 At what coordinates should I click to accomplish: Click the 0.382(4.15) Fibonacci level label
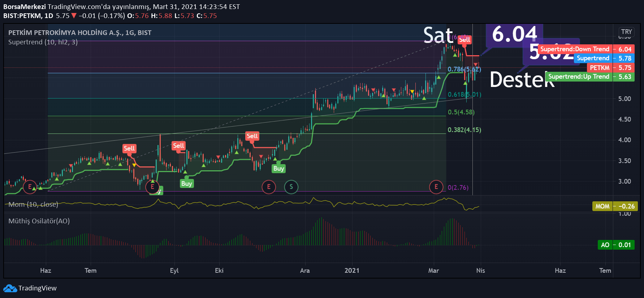pyautogui.click(x=464, y=130)
